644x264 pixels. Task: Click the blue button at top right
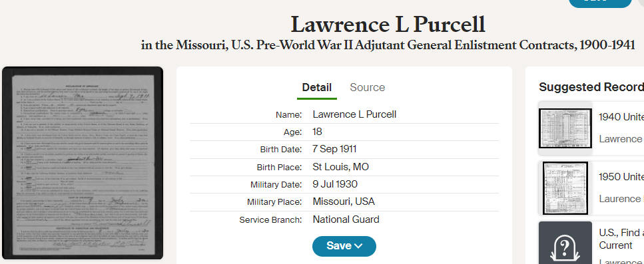tap(599, 3)
